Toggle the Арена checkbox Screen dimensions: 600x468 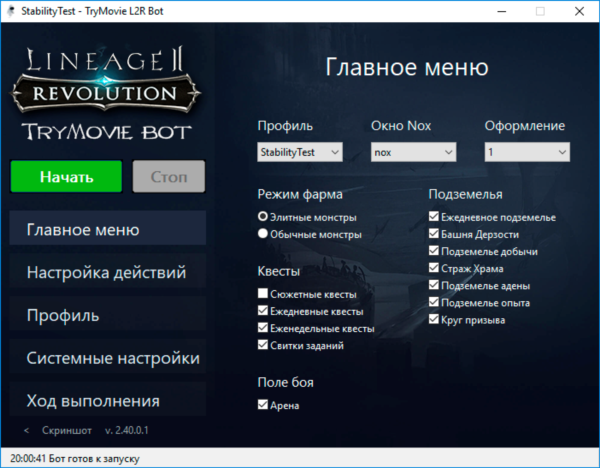tap(263, 404)
